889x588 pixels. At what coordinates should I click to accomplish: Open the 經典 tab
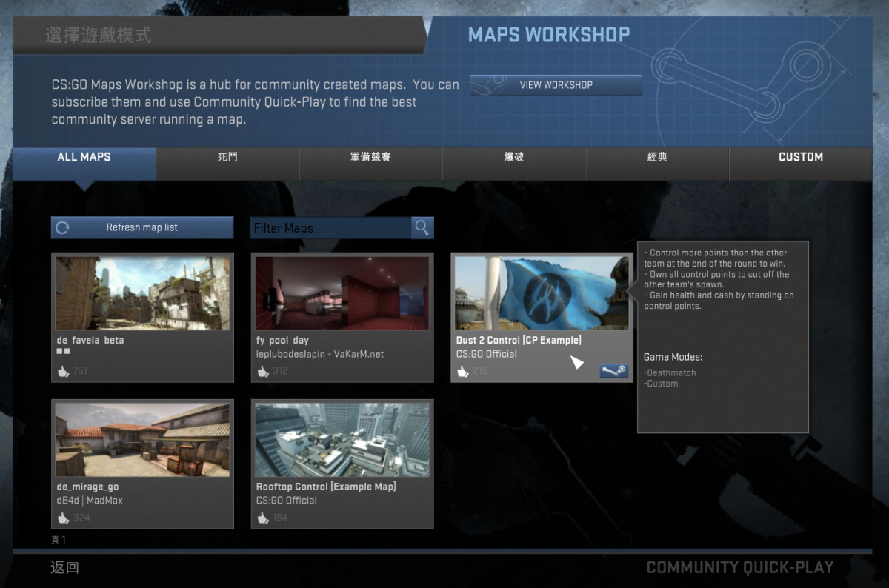(657, 157)
